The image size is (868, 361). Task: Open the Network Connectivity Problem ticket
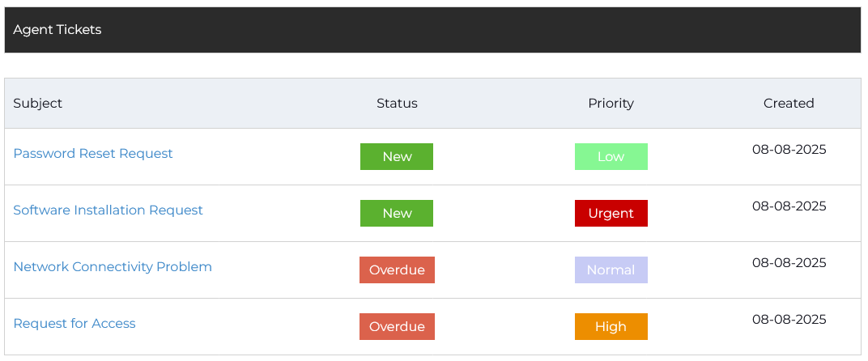point(113,267)
